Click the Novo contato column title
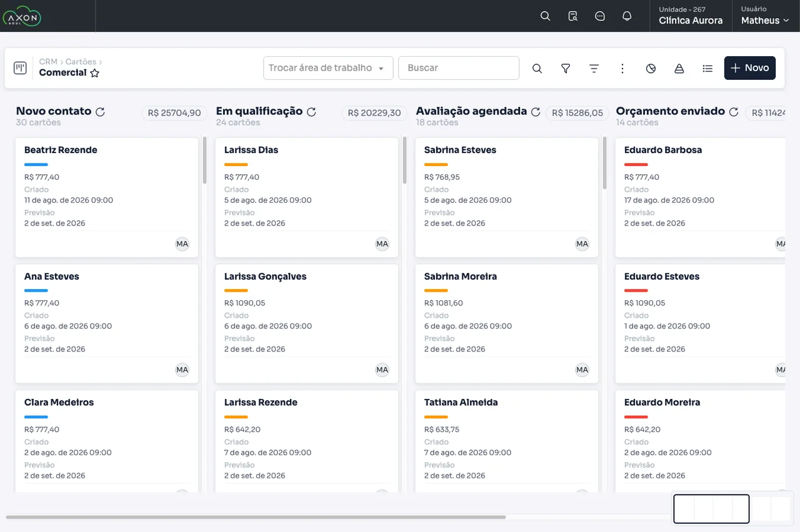Image resolution: width=800 pixels, height=532 pixels. (54, 111)
